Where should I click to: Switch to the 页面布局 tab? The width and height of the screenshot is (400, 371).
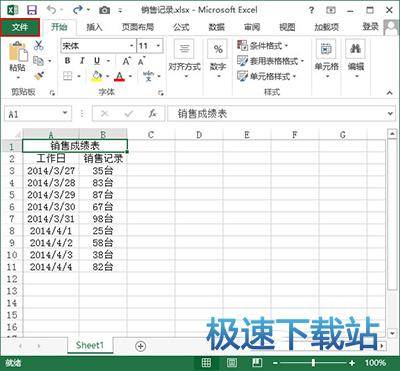[137, 27]
